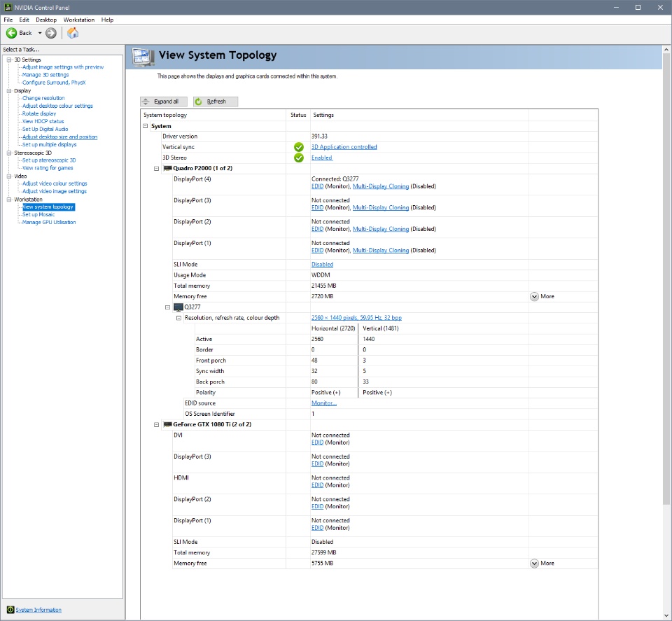Open Manage 3D settings
This screenshot has width=672, height=621.
(x=45, y=75)
